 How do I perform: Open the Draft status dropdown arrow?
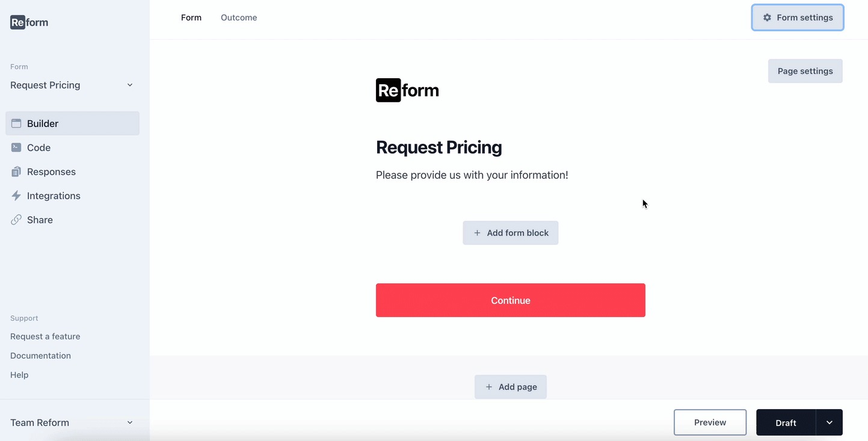[x=829, y=422]
